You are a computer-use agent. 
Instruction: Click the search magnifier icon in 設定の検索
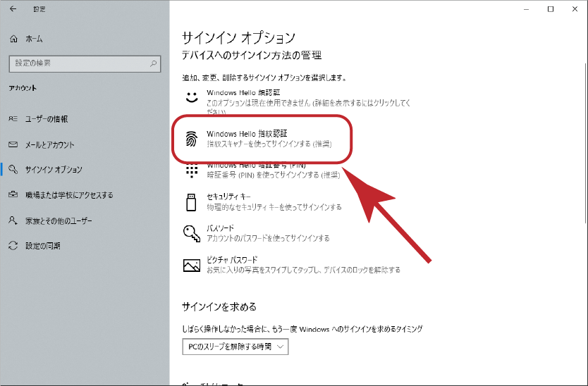pyautogui.click(x=153, y=63)
